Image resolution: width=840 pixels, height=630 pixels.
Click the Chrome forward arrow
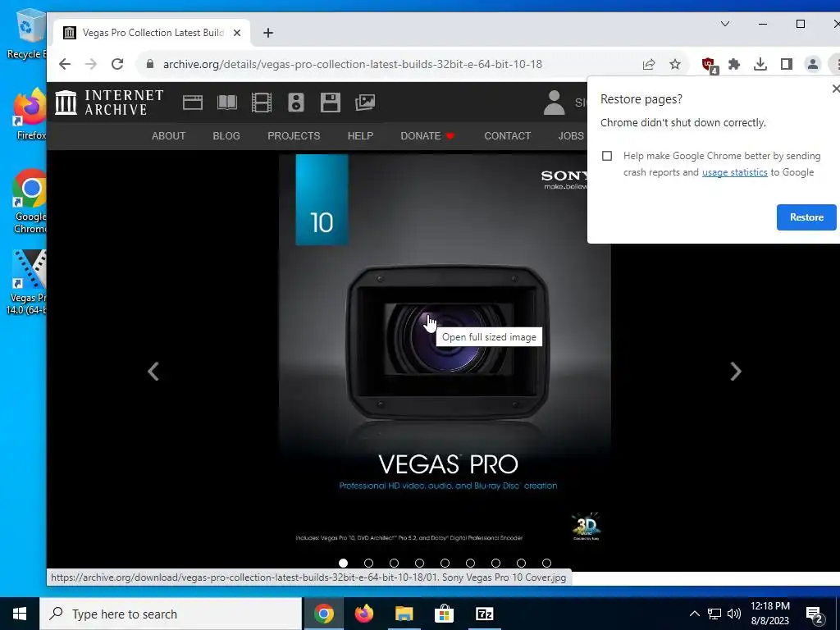click(91, 64)
